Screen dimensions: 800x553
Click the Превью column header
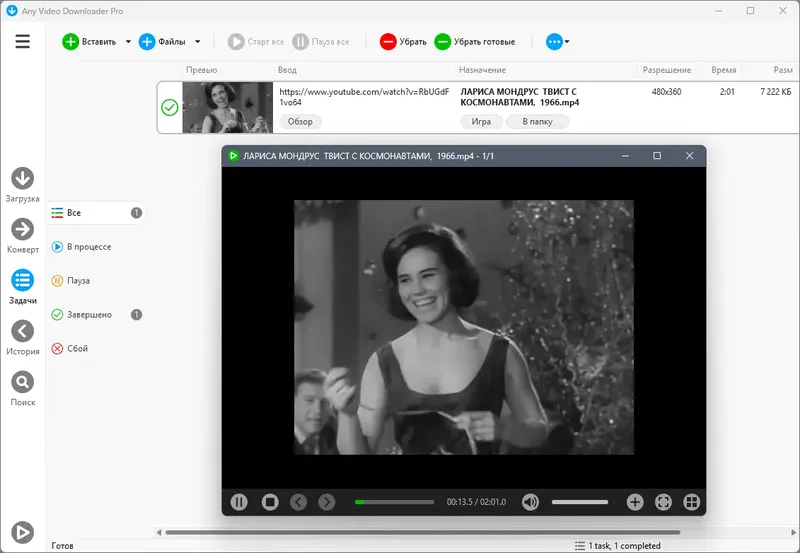click(202, 70)
